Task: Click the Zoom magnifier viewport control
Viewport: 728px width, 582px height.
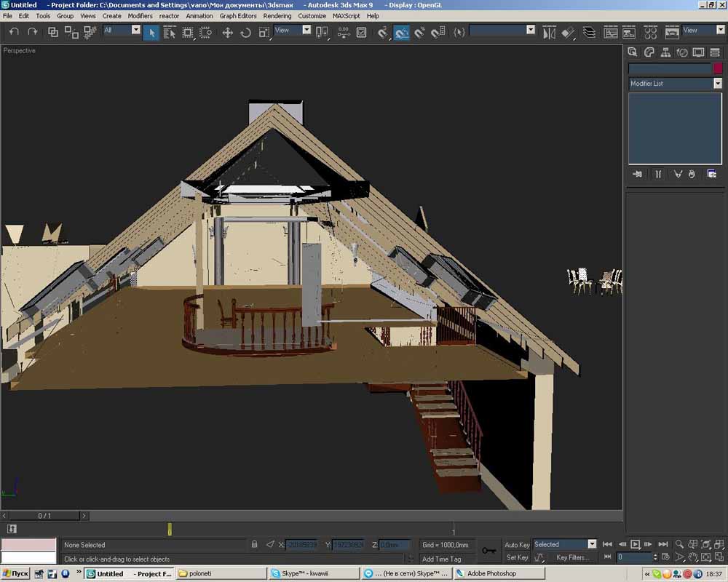Action: point(679,544)
